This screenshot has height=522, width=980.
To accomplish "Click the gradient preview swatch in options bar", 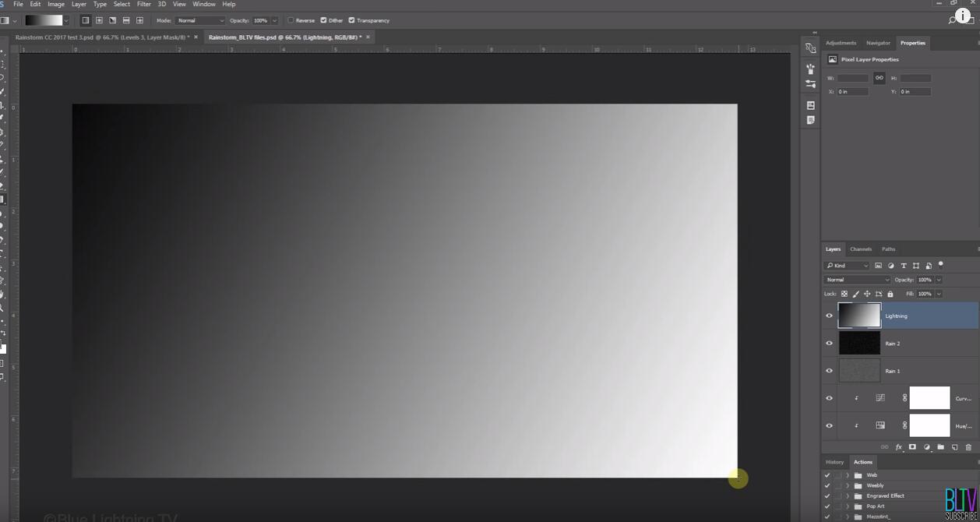I will pyautogui.click(x=43, y=20).
